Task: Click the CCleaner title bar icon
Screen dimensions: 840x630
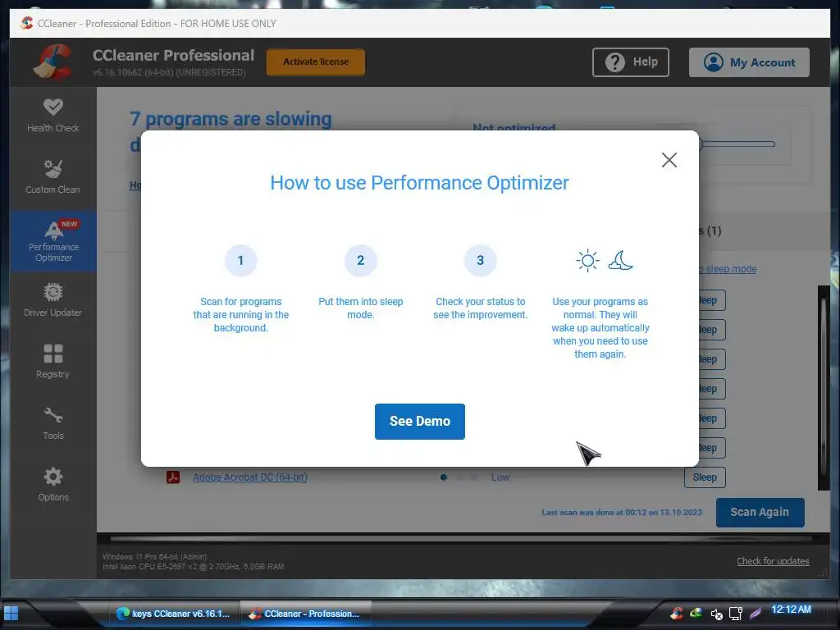Action: pyautogui.click(x=27, y=23)
